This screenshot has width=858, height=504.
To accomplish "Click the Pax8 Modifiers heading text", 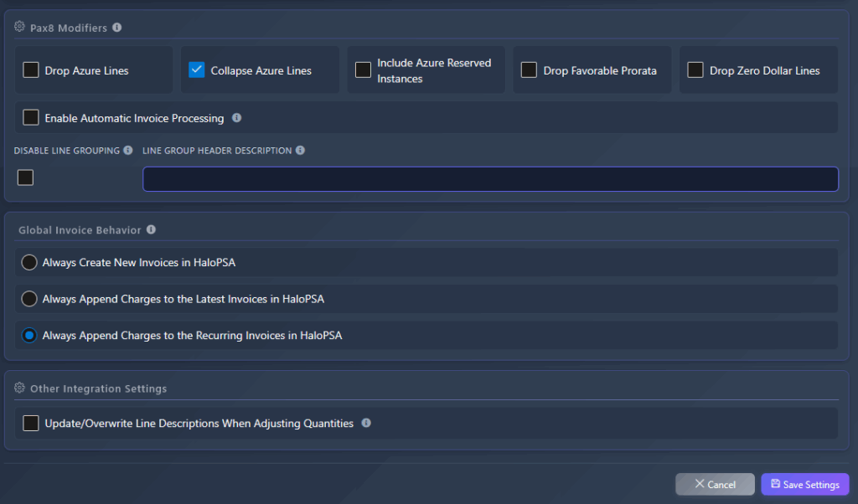I will (69, 28).
